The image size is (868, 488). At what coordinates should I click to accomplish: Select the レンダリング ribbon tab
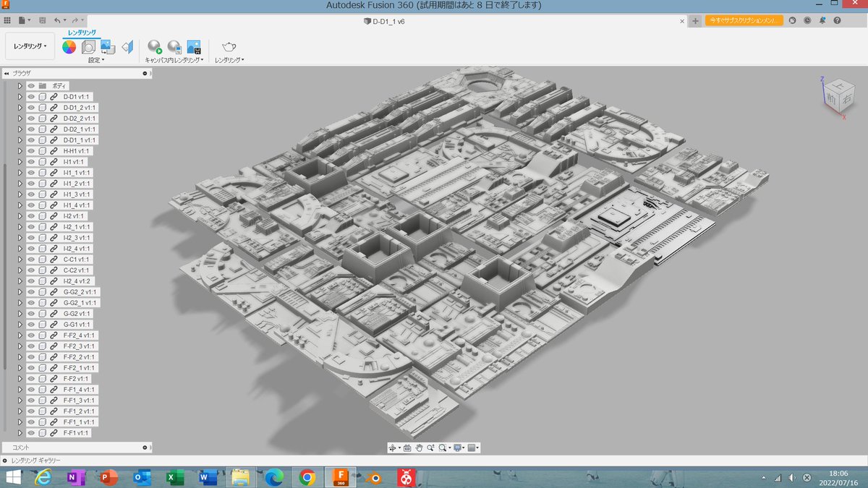point(82,33)
